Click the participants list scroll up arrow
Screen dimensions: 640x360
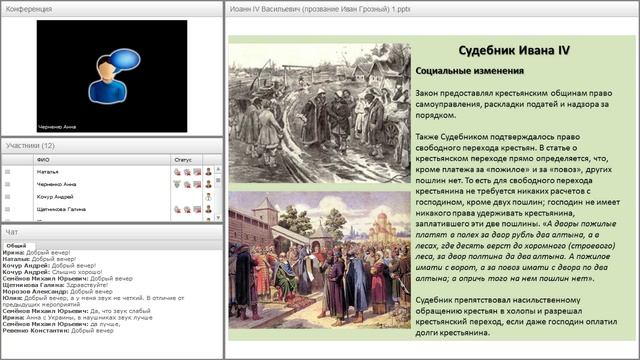[x=218, y=169]
